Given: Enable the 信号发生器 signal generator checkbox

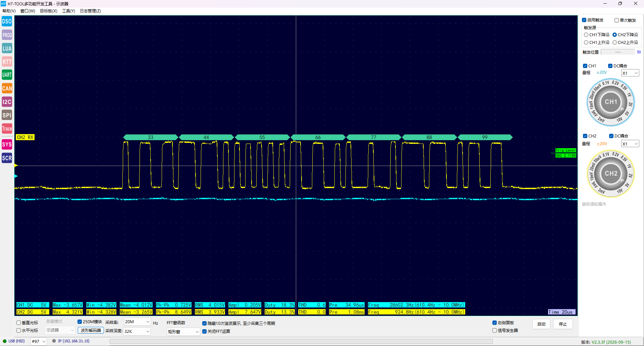Looking at the screenshot, I should (x=494, y=331).
